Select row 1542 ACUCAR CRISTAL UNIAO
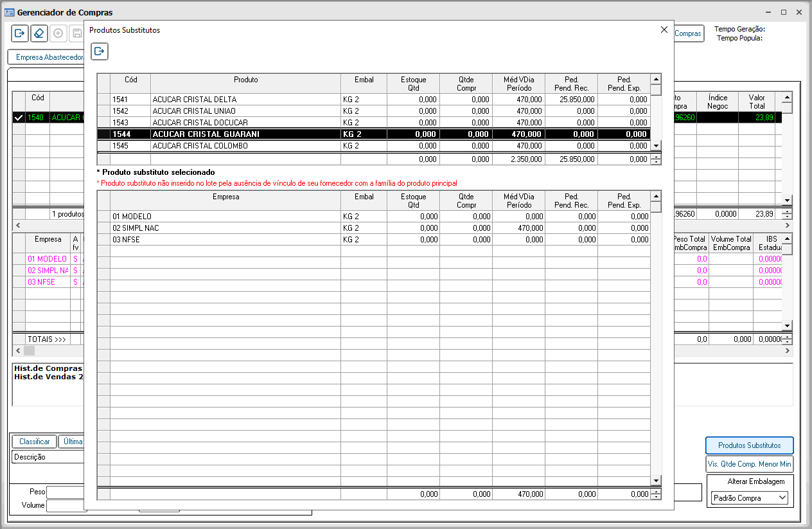The image size is (812, 529). tap(373, 111)
